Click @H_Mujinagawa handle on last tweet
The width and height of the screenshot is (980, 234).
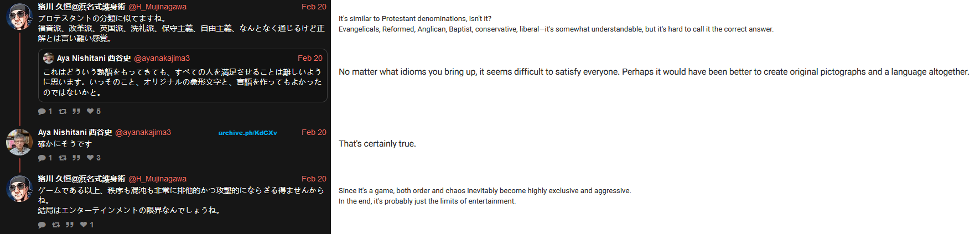(x=158, y=179)
